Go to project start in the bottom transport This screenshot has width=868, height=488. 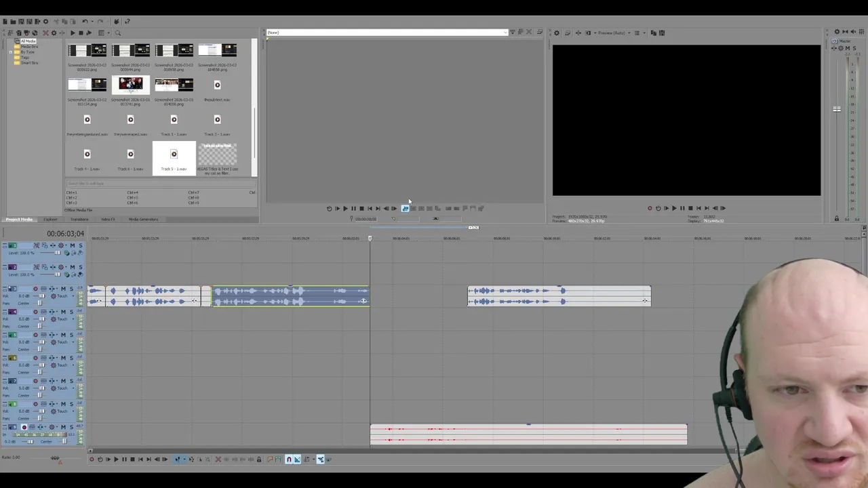click(x=140, y=460)
